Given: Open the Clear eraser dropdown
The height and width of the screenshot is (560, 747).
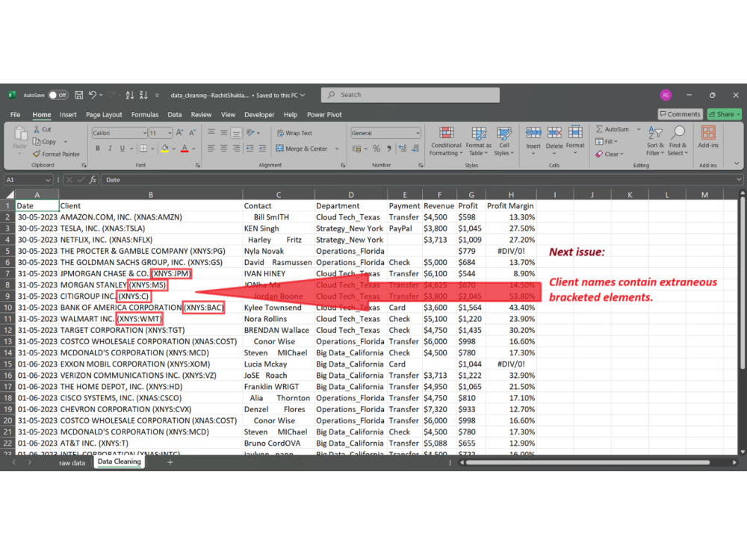Looking at the screenshot, I should (610, 154).
